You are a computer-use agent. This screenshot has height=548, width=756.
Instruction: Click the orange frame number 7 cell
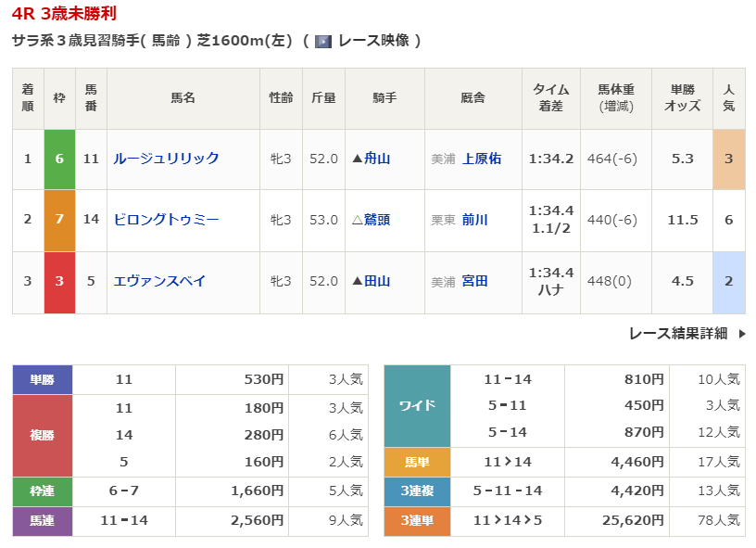pyautogui.click(x=59, y=220)
